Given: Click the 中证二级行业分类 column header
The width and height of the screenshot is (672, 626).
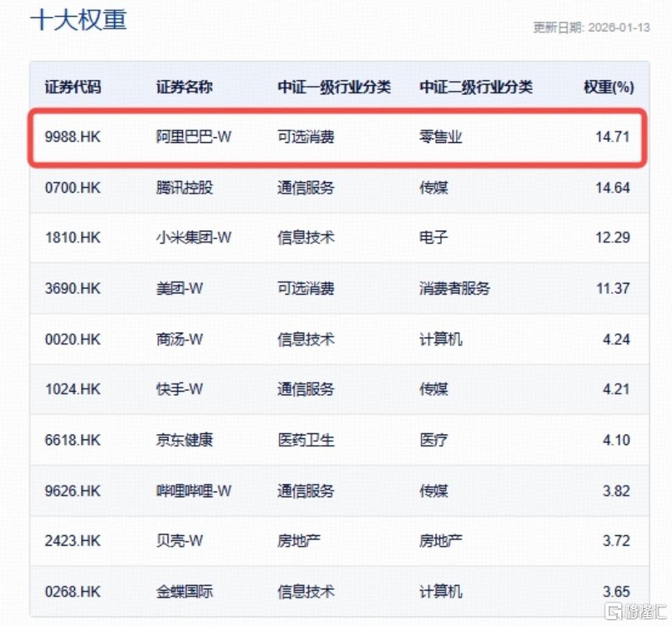Looking at the screenshot, I should click(476, 87).
